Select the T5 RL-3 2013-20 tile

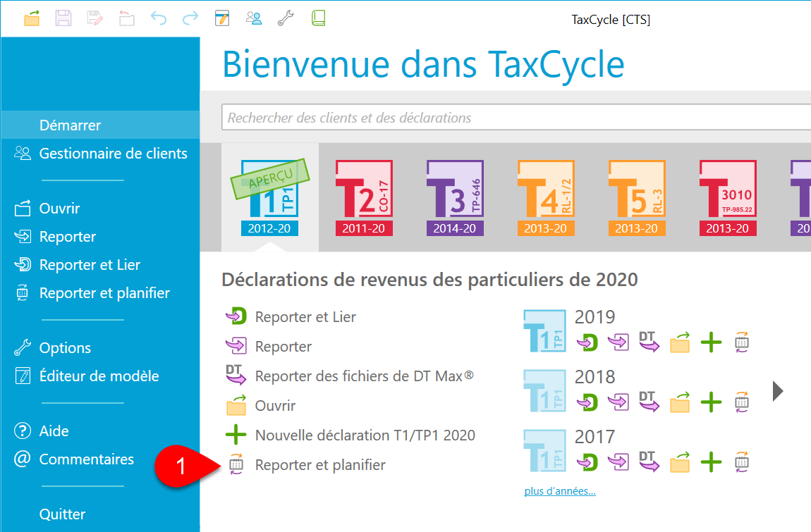pos(637,197)
